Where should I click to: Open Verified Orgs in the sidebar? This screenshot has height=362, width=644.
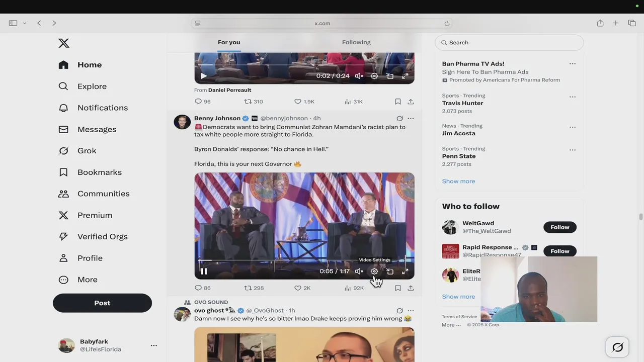pos(93,237)
